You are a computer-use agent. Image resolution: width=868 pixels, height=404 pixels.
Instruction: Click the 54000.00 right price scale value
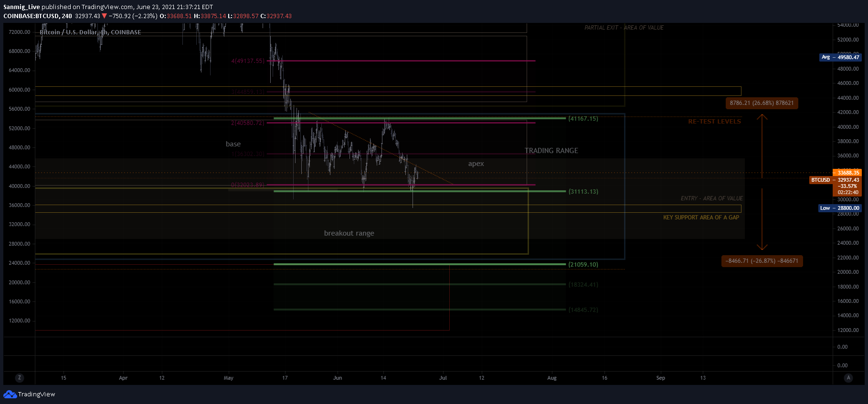(x=848, y=25)
